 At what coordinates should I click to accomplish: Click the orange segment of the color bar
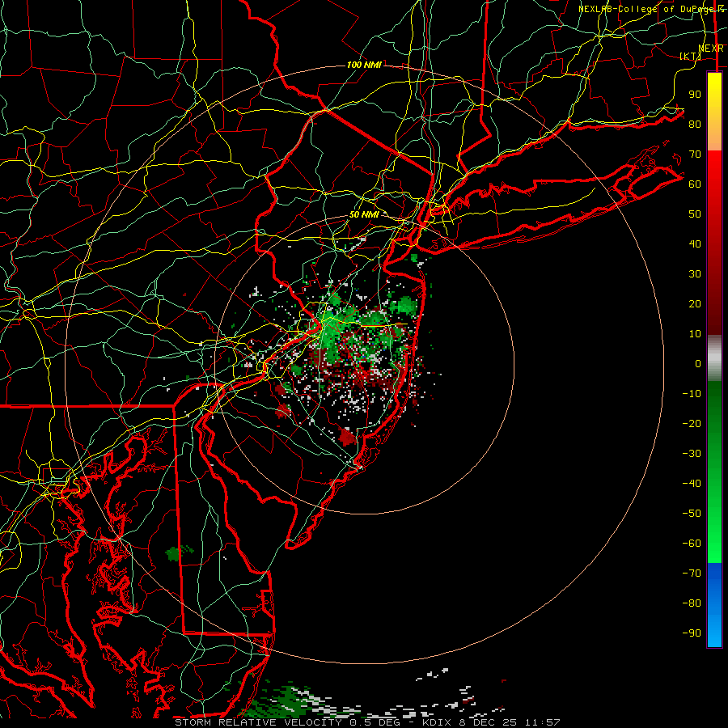[x=714, y=138]
